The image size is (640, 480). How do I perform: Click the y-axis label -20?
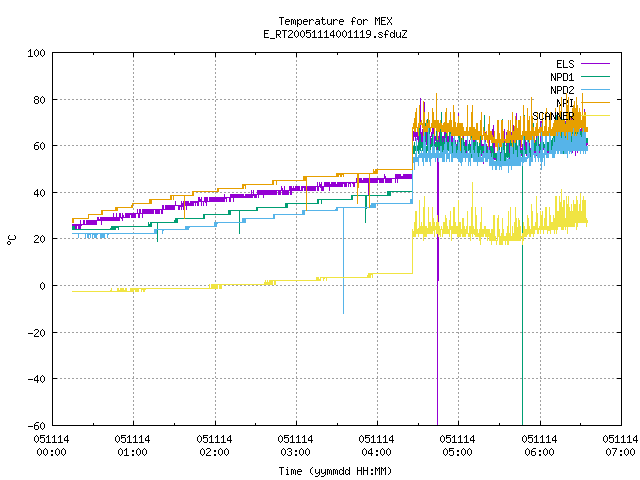click(x=36, y=333)
